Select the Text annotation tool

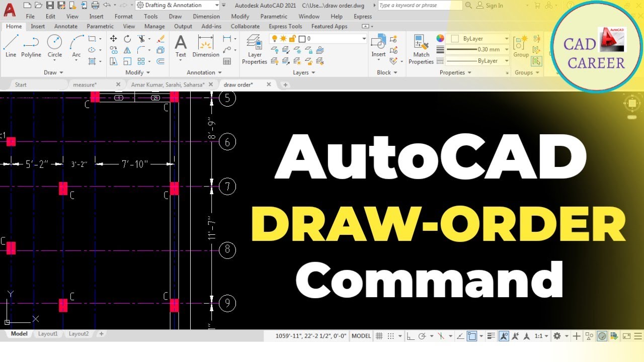pos(181,47)
